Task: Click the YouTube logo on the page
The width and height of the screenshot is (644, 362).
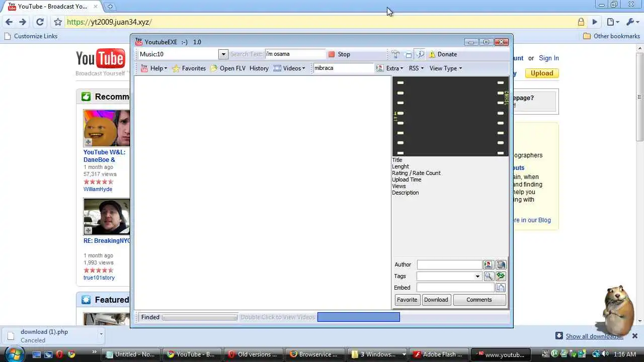Action: pos(101,59)
